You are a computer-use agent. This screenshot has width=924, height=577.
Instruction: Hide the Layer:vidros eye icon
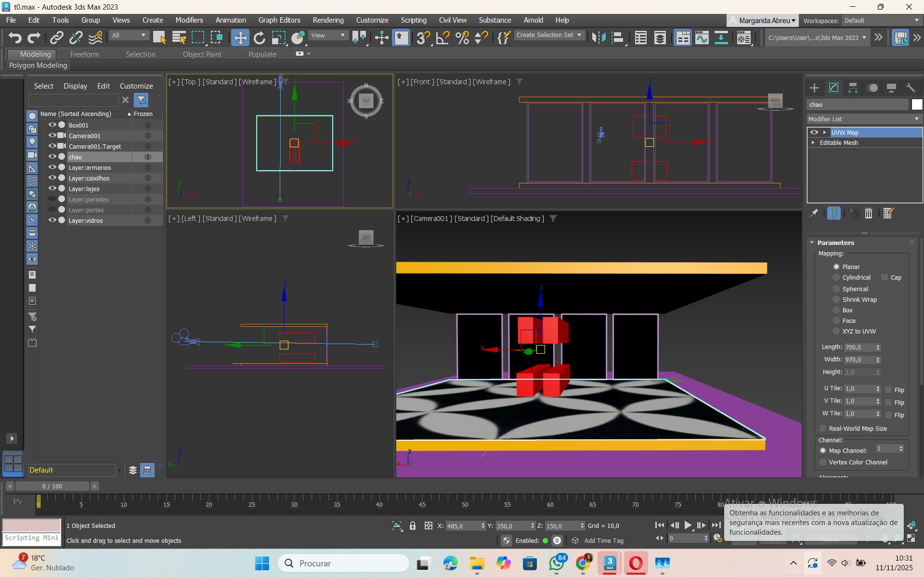pos(52,220)
